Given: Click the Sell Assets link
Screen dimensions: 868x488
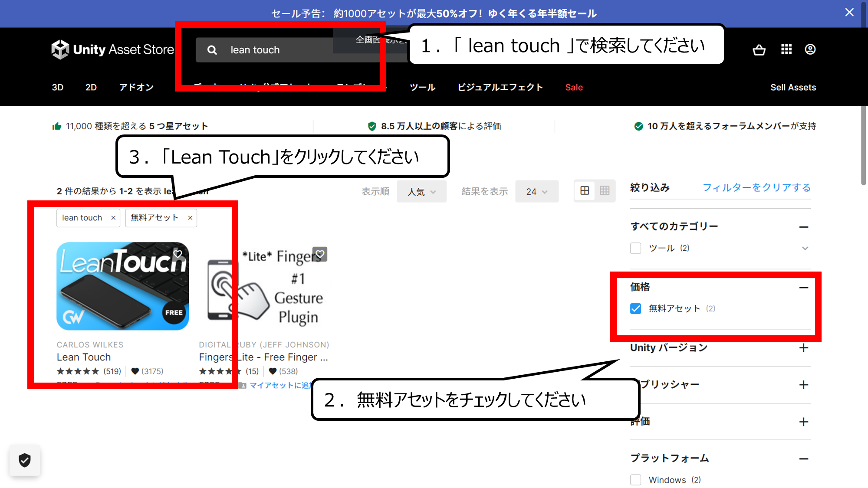Looking at the screenshot, I should pyautogui.click(x=793, y=87).
